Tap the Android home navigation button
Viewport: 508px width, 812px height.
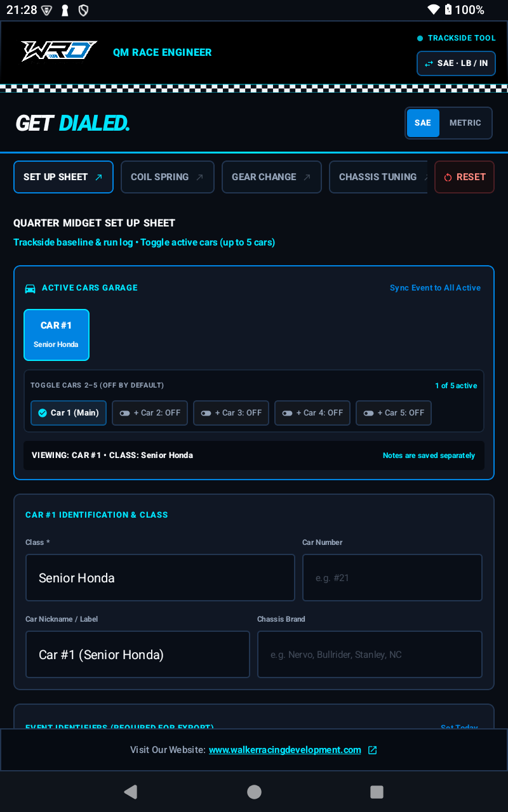click(x=254, y=792)
